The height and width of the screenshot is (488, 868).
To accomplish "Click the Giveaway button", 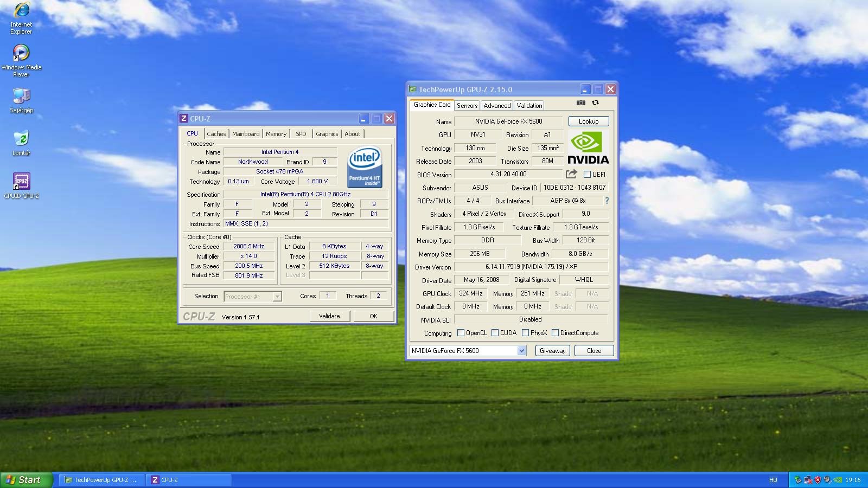I will [x=553, y=351].
